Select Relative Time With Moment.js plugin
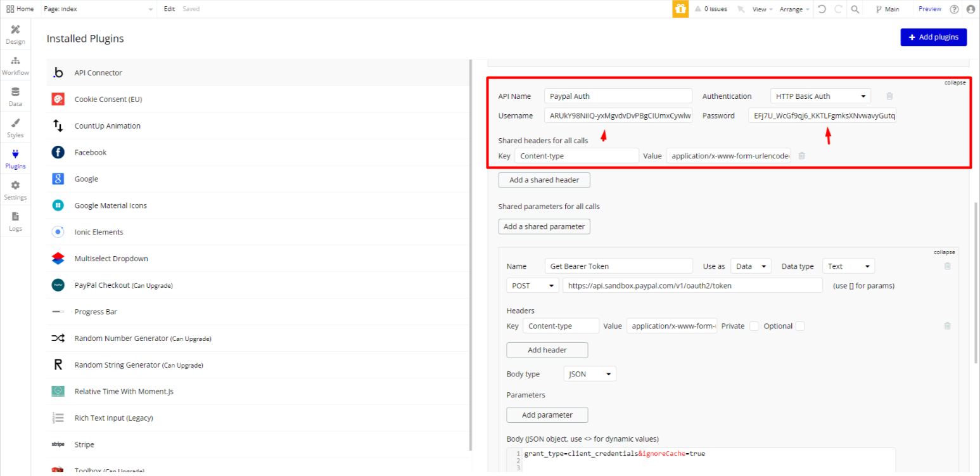The width and height of the screenshot is (980, 476). tap(258, 392)
